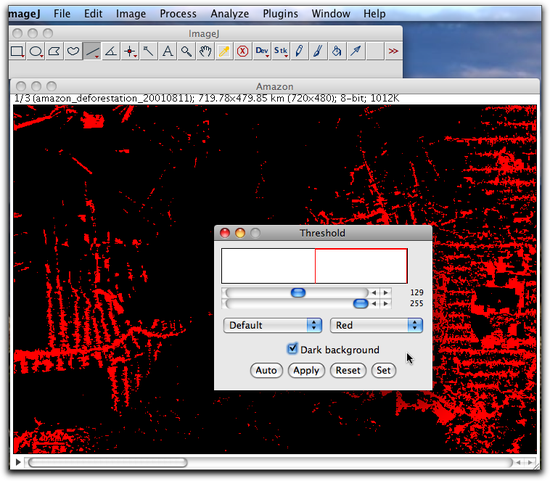Image resolution: width=550 pixels, height=481 pixels.
Task: Click left arrow of maximum threshold slider
Action: click(x=374, y=304)
